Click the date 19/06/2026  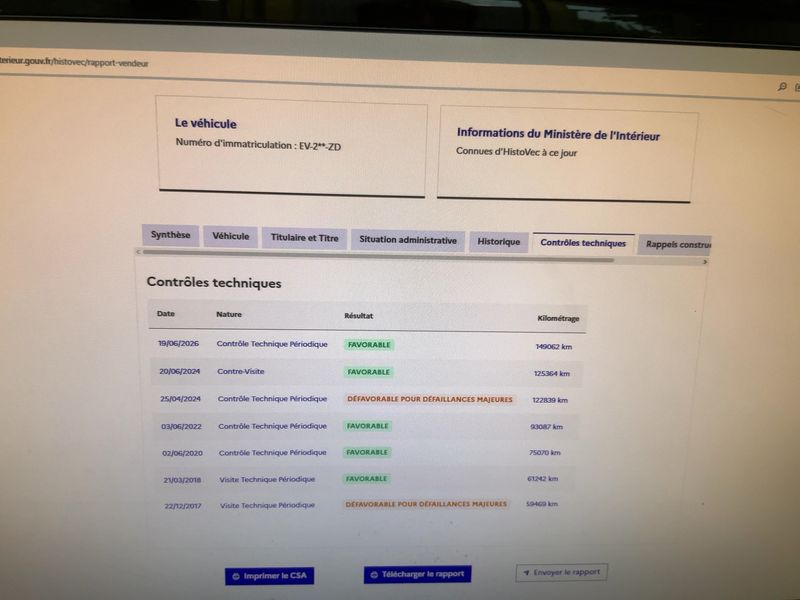pyautogui.click(x=178, y=343)
